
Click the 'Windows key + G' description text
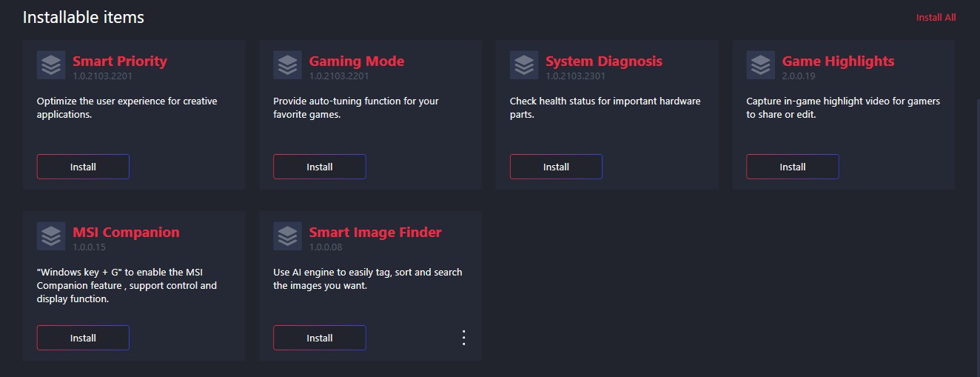pyautogui.click(x=127, y=286)
